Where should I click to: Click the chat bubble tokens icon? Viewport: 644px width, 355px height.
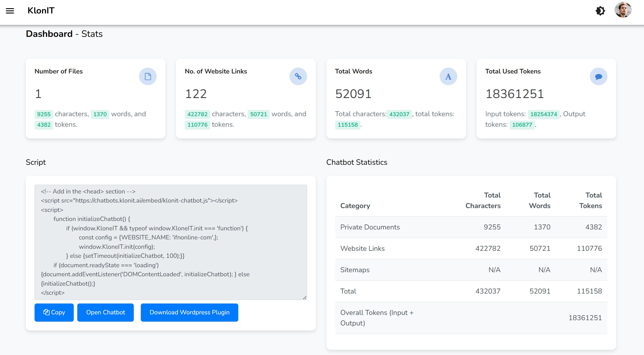click(598, 76)
